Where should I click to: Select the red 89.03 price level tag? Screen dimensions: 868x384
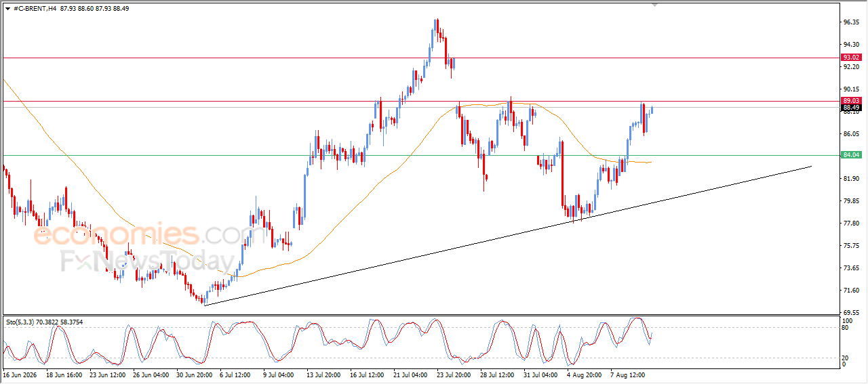pyautogui.click(x=851, y=101)
